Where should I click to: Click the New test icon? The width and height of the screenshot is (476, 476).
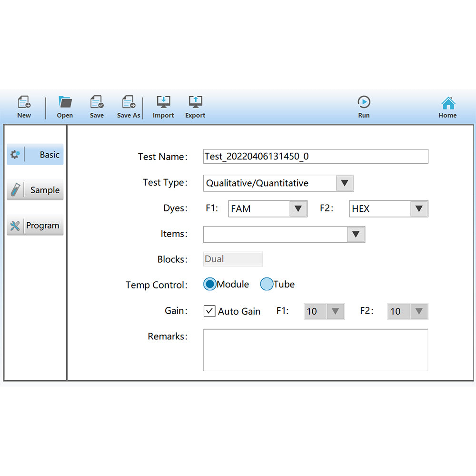point(24,106)
